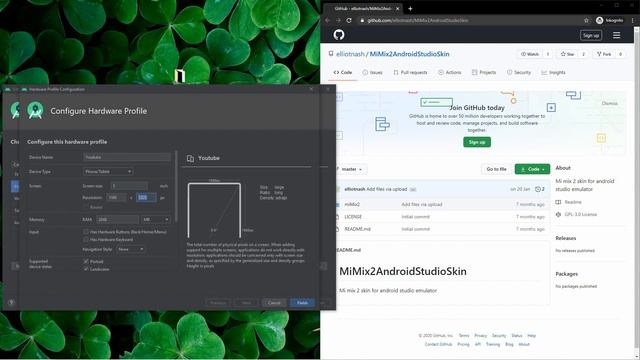640x360 pixels.
Task: Click the device icon beside Youtube preview
Action: pos(190,158)
